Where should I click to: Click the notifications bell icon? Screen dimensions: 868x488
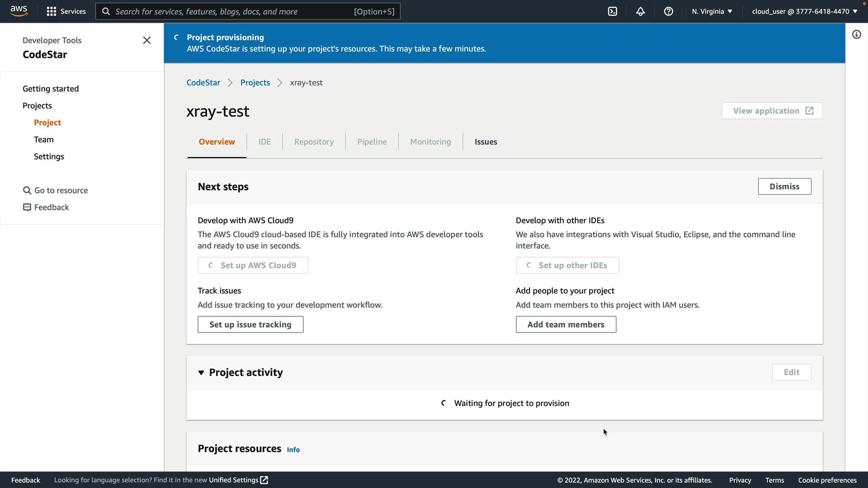pos(641,11)
